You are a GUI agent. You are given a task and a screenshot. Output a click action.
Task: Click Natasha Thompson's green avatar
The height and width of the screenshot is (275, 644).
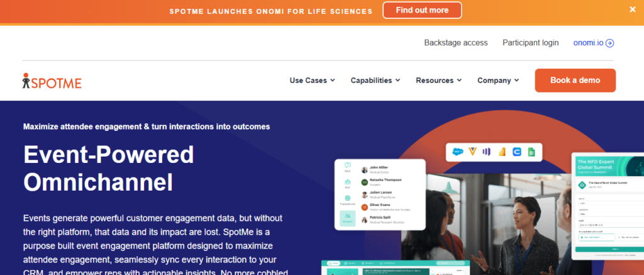pos(364,182)
